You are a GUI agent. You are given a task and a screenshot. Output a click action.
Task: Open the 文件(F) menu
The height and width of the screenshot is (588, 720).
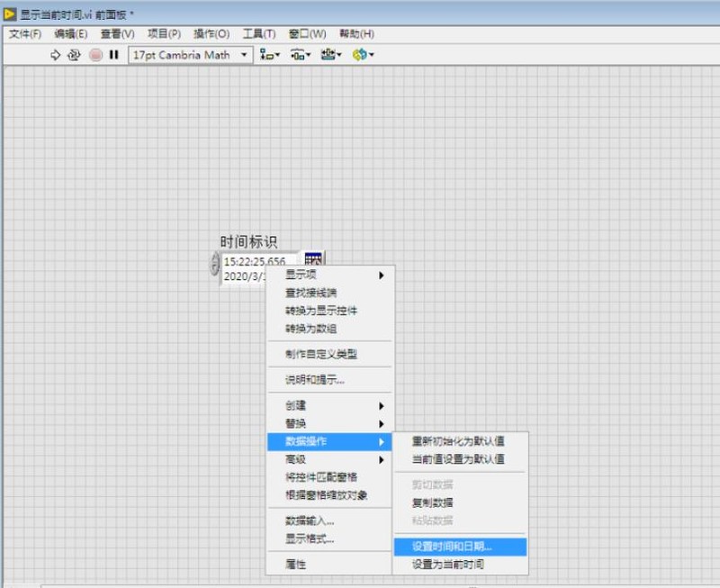[x=25, y=34]
